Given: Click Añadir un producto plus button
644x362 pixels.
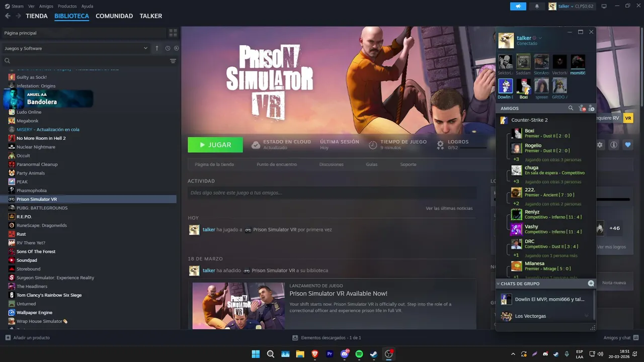Looking at the screenshot, I should click(x=8, y=338).
